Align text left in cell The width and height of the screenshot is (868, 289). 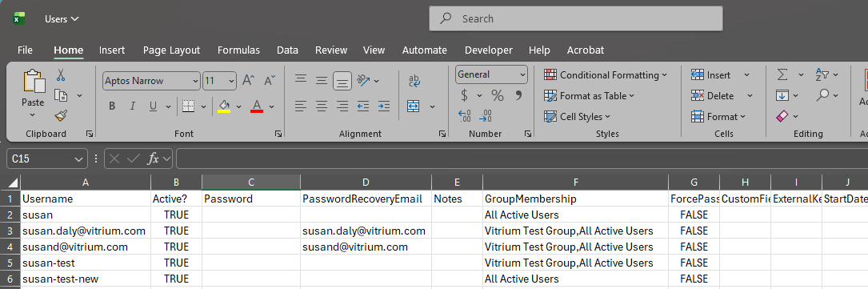[x=301, y=106]
